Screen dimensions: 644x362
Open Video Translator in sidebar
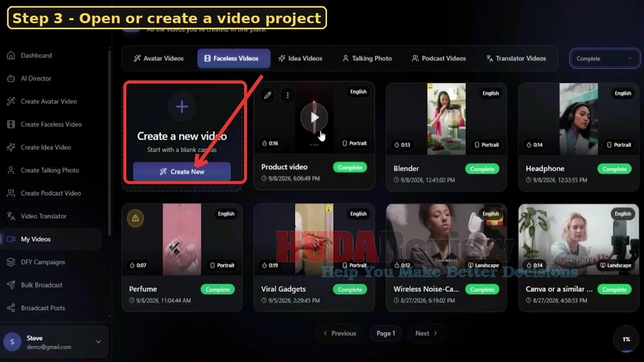(37, 216)
